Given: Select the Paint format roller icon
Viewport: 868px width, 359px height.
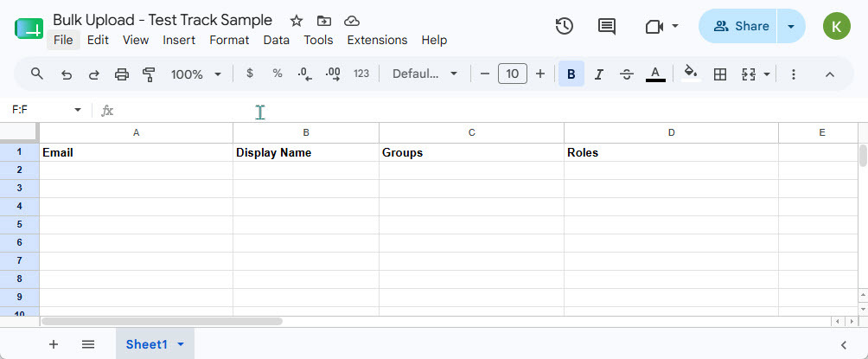Looking at the screenshot, I should point(149,74).
